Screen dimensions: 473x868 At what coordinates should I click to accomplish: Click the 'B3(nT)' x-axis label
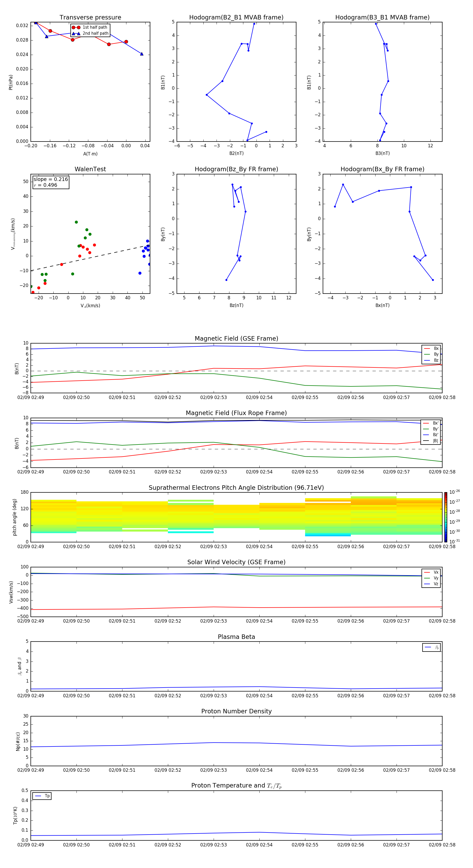pyautogui.click(x=382, y=153)
